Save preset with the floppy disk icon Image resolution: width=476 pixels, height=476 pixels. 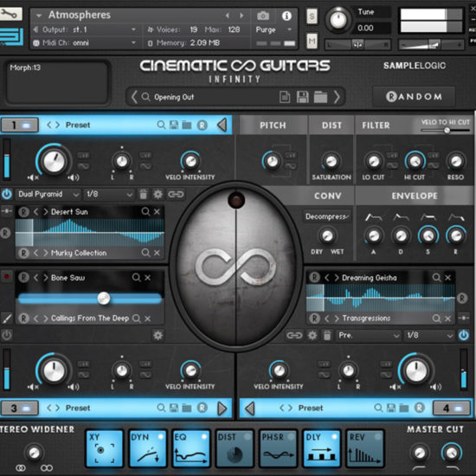click(302, 97)
